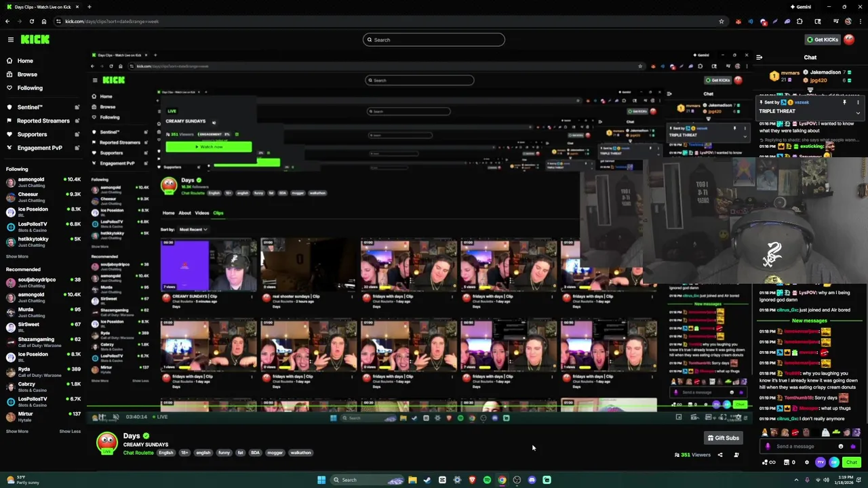
Task: Click purple icon left of message box
Action: (768, 447)
